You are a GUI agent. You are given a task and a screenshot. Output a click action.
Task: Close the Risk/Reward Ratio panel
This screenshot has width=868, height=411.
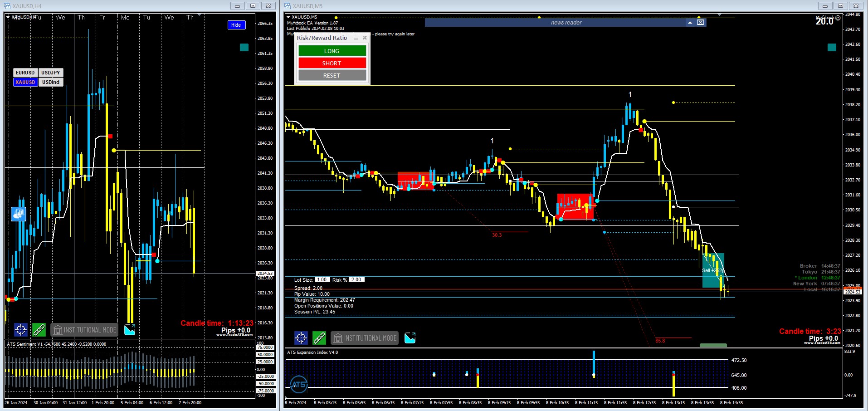click(x=365, y=38)
